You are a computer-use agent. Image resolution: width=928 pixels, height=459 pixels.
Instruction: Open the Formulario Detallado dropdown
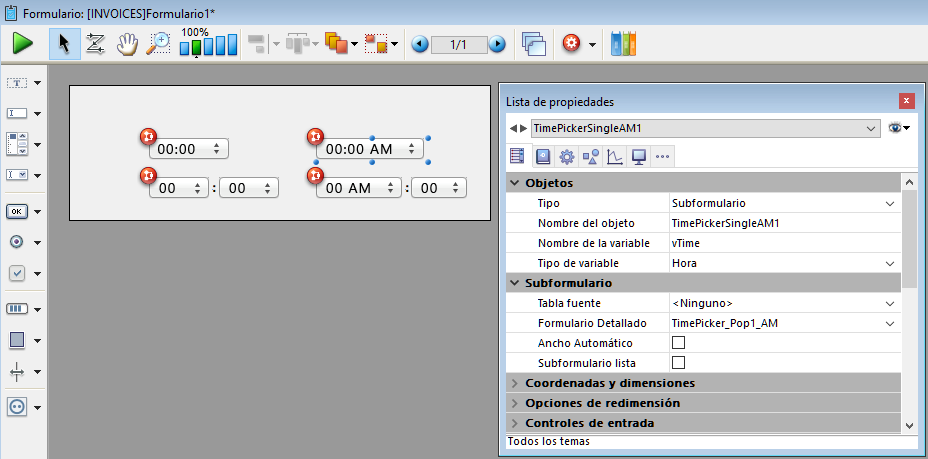pyautogui.click(x=890, y=323)
